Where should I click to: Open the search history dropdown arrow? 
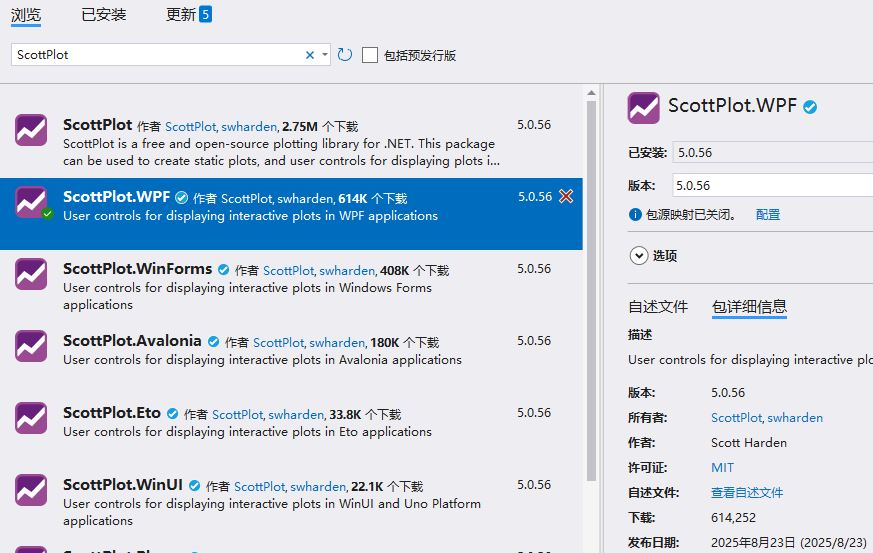[325, 55]
